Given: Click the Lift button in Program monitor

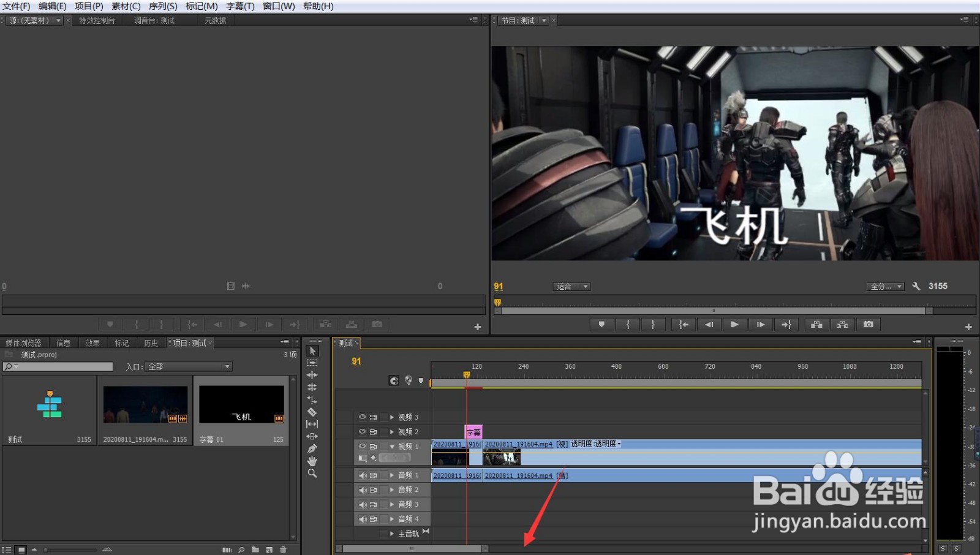Looking at the screenshot, I should [x=817, y=325].
